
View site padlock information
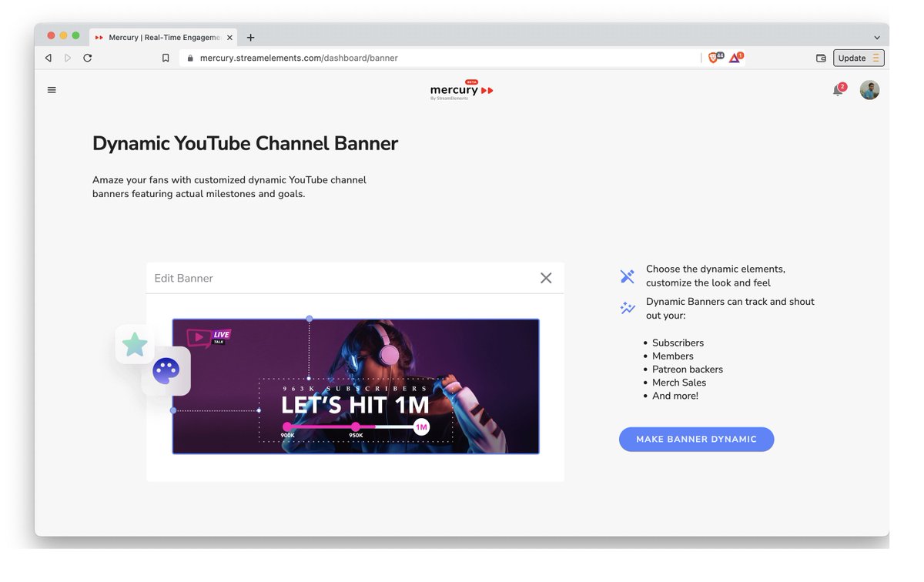189,58
